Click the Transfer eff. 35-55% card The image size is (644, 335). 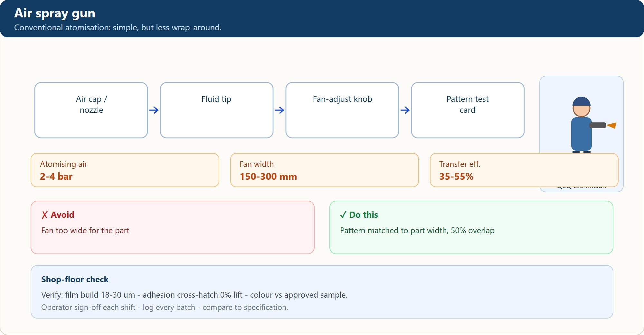point(524,170)
